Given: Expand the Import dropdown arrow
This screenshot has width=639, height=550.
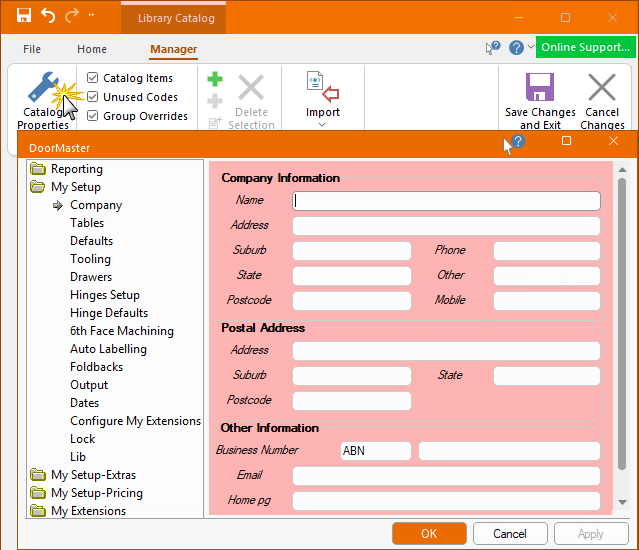Looking at the screenshot, I should [322, 125].
